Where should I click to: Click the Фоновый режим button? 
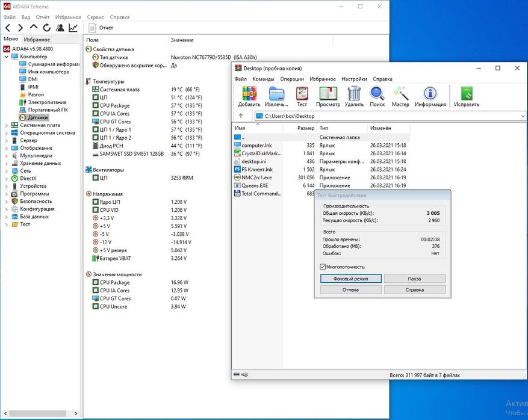point(351,279)
